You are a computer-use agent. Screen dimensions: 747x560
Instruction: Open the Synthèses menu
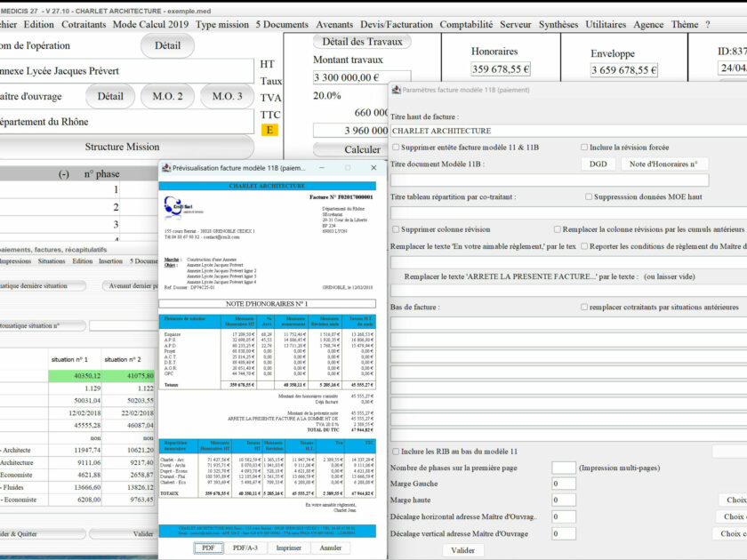[x=558, y=24]
